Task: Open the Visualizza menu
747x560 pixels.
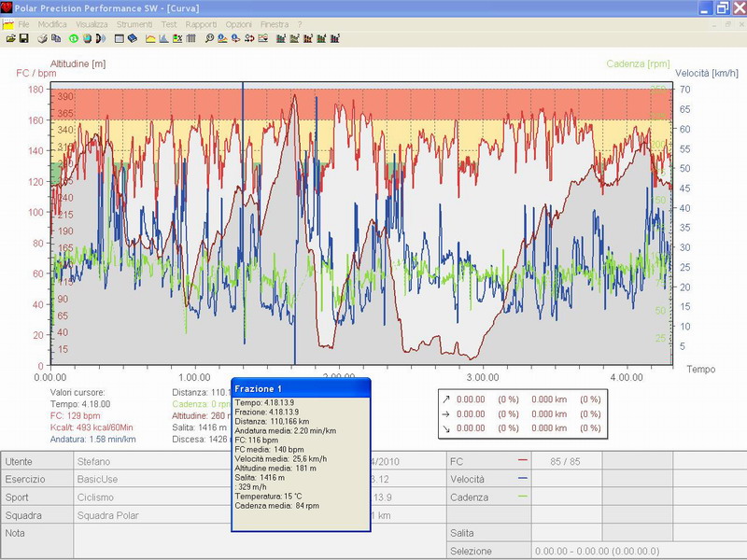Action: [x=92, y=22]
